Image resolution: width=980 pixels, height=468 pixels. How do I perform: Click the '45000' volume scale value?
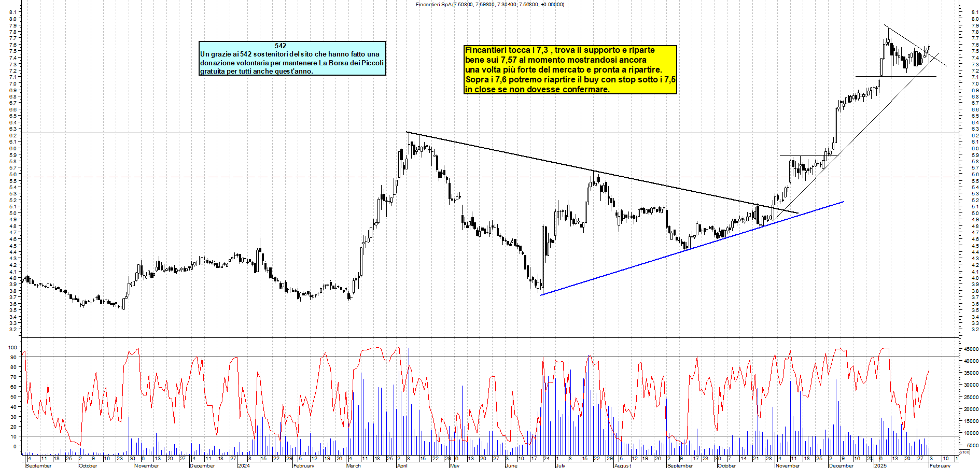click(971, 349)
